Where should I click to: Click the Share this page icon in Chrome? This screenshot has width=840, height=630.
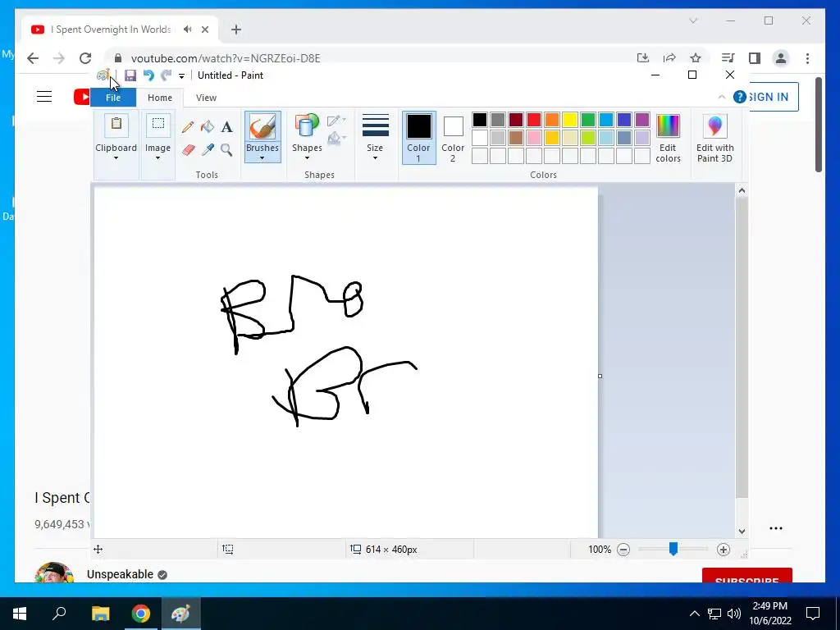pyautogui.click(x=669, y=58)
